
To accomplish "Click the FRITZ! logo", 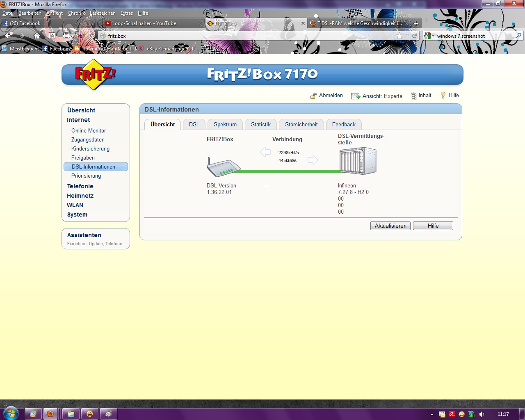I will click(95, 75).
